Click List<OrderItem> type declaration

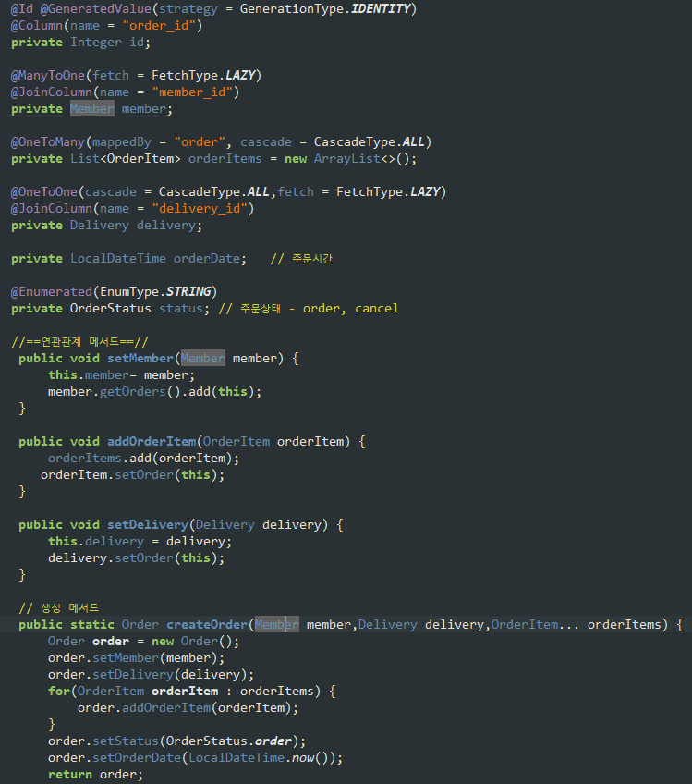click(x=125, y=158)
